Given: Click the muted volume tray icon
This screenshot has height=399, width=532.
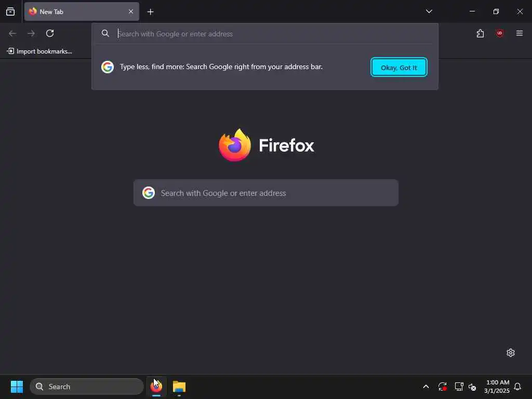Looking at the screenshot, I should (x=472, y=387).
